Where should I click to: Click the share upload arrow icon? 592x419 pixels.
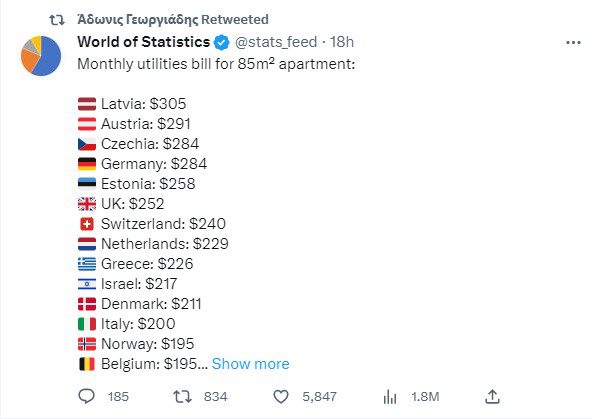click(x=492, y=396)
